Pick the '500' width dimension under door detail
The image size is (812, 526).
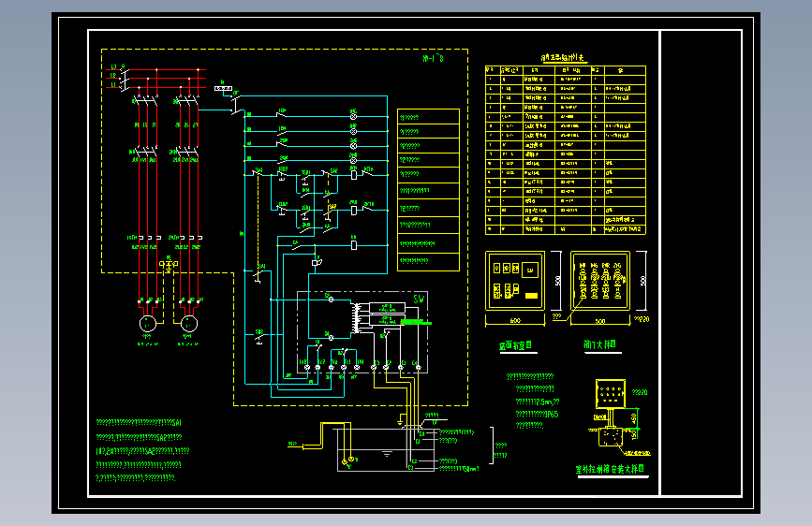pos(599,322)
